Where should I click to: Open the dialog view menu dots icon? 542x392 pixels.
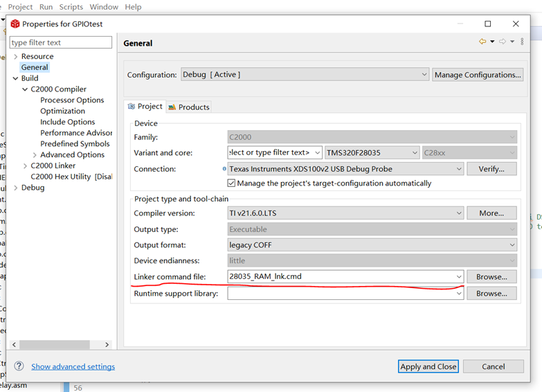(521, 42)
